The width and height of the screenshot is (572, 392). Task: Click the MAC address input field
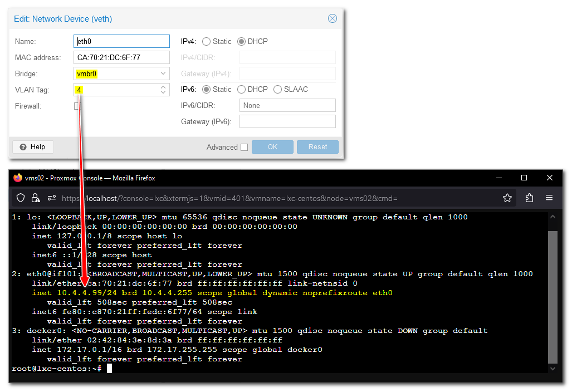coord(121,57)
